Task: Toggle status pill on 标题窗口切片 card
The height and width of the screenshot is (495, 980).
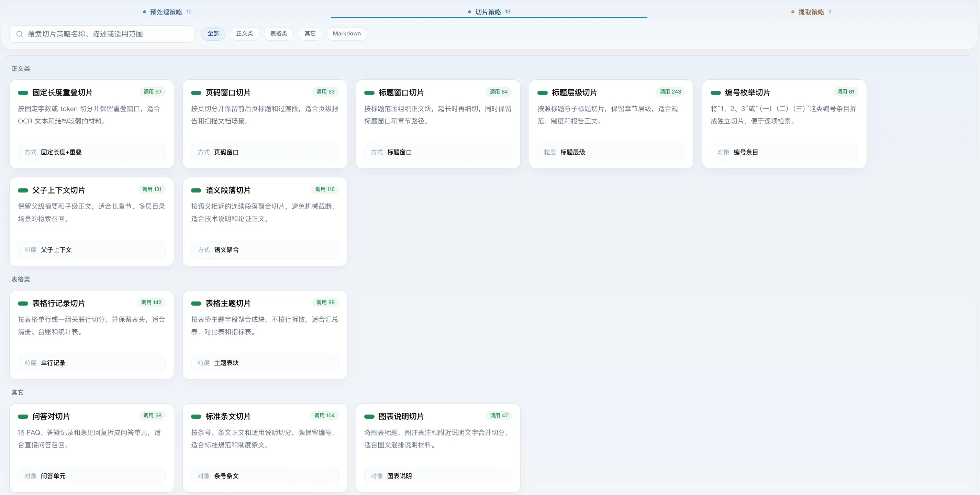Action: 369,92
